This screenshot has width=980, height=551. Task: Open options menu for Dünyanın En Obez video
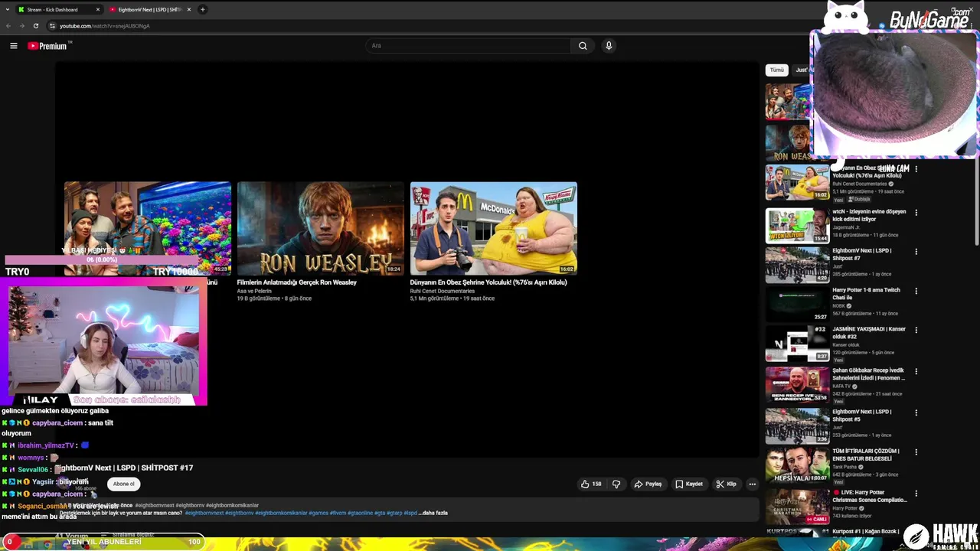pyautogui.click(x=916, y=169)
